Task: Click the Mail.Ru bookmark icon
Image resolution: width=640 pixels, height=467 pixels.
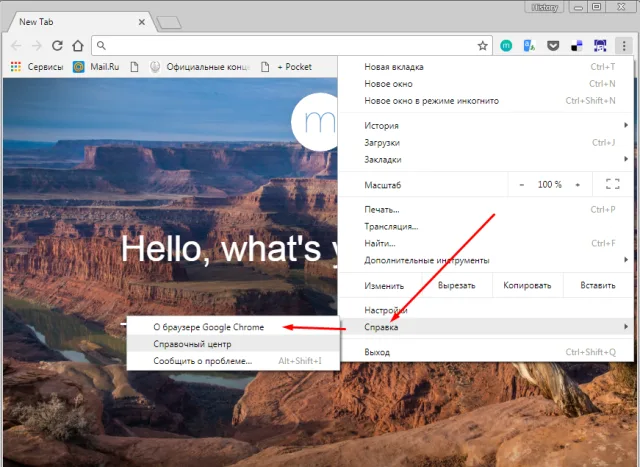Action: tap(78, 67)
